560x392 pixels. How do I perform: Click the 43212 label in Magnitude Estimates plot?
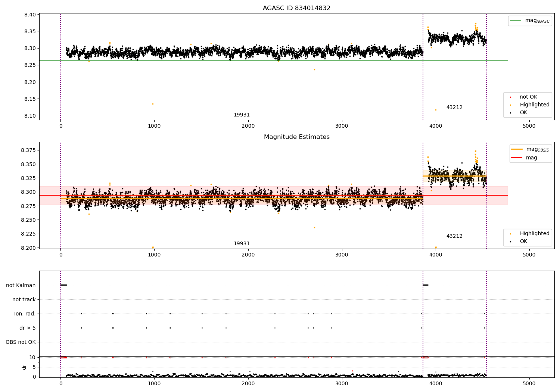pos(454,236)
